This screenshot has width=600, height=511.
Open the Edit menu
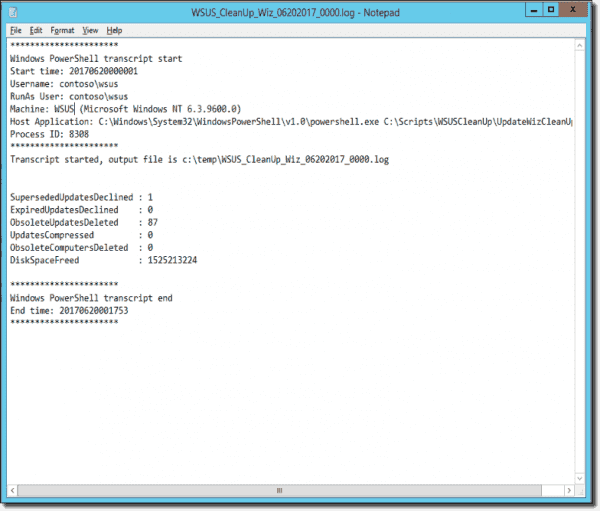pyautogui.click(x=36, y=30)
